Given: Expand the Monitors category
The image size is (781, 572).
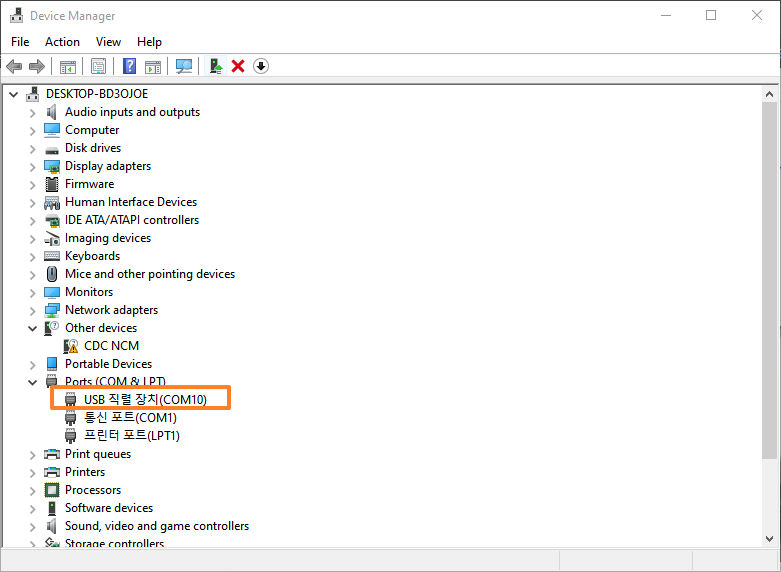Looking at the screenshot, I should 32,293.
